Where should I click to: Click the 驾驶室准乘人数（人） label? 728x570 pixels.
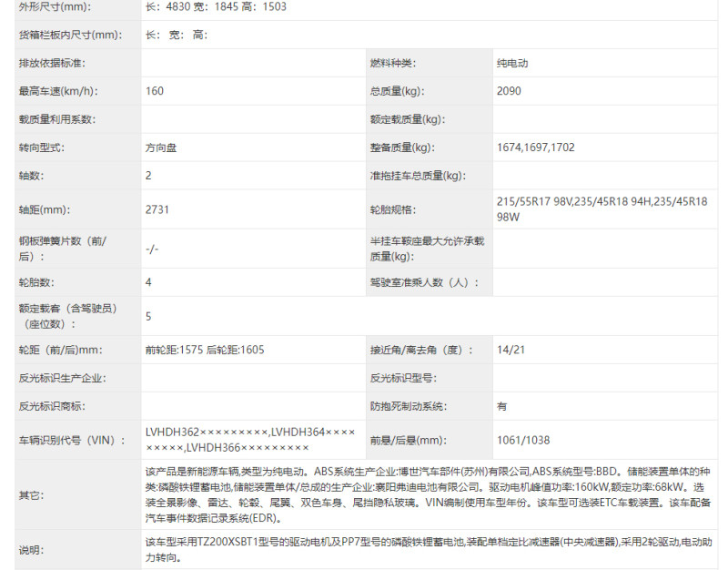tap(424, 282)
